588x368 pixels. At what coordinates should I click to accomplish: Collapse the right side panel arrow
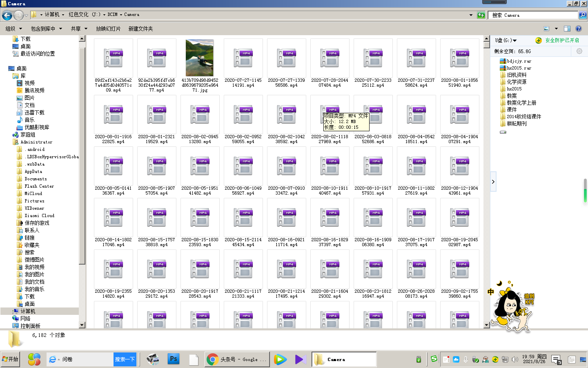coord(493,182)
